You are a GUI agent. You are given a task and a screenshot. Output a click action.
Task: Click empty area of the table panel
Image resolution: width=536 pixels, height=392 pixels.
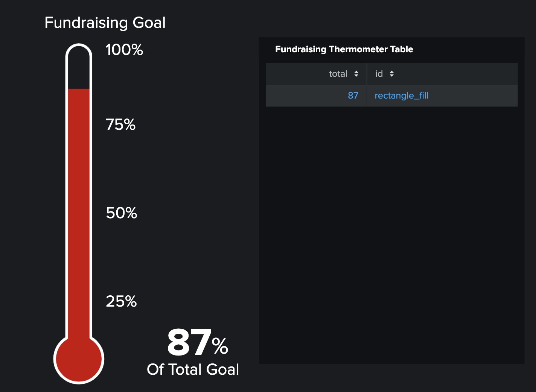pos(391,233)
